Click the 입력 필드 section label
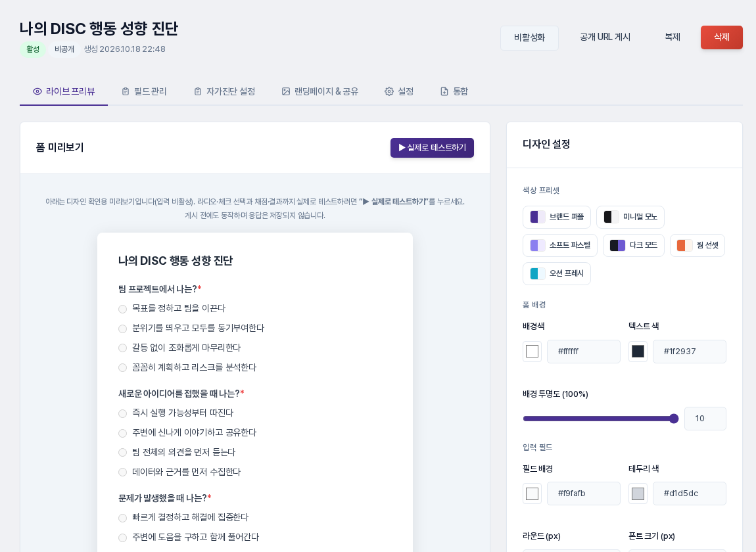Image resolution: width=756 pixels, height=552 pixels. pyautogui.click(x=538, y=448)
